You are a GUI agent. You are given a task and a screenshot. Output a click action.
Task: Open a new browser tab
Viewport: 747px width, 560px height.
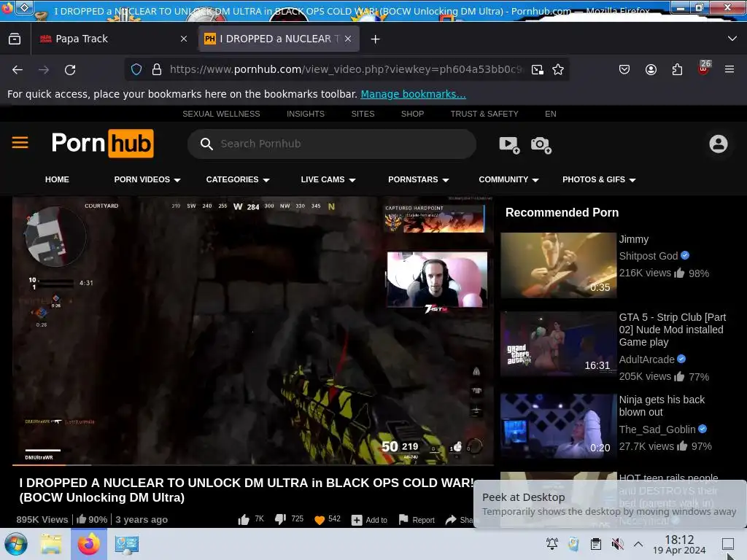pyautogui.click(x=376, y=39)
